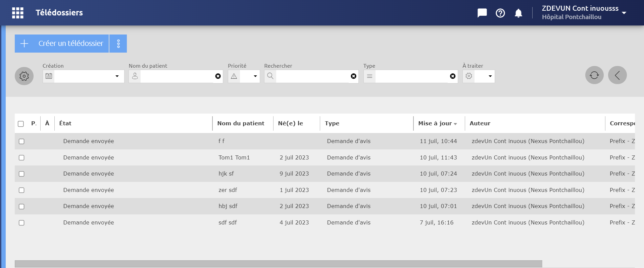Open the Tom1 Tom1 patient row
644x268 pixels.
click(325, 157)
